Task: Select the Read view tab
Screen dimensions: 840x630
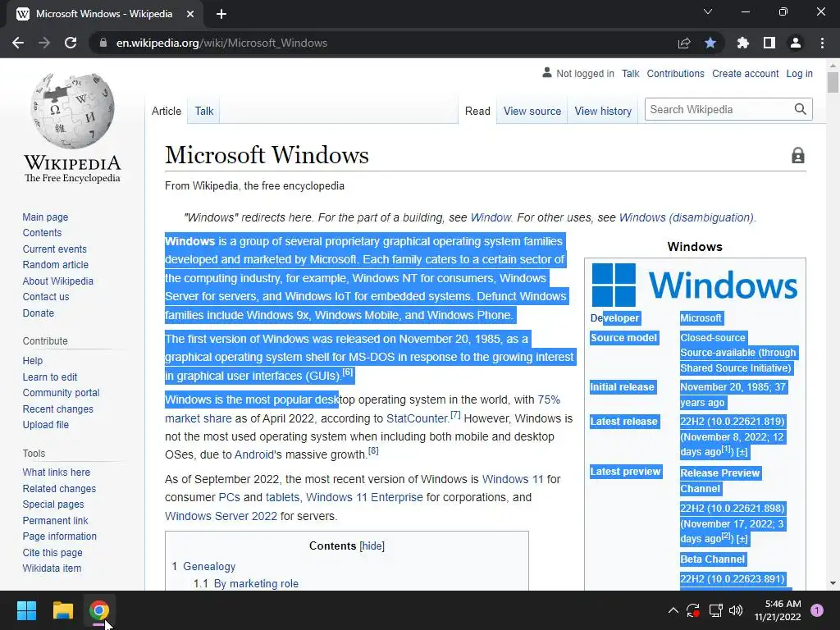Action: pyautogui.click(x=477, y=111)
